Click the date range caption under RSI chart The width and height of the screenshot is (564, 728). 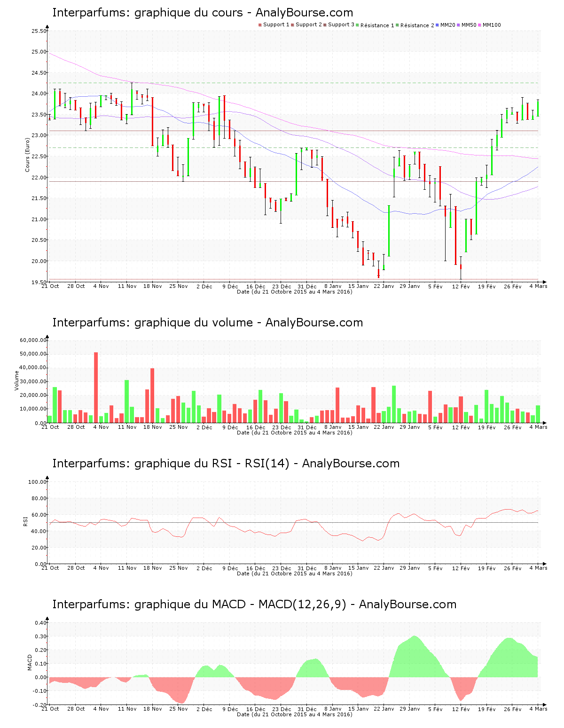pos(295,573)
